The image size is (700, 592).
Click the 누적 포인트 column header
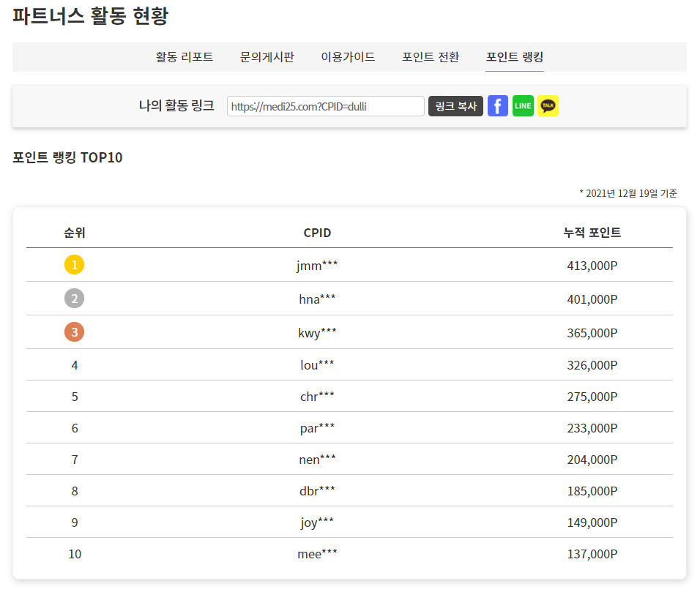[x=592, y=233]
